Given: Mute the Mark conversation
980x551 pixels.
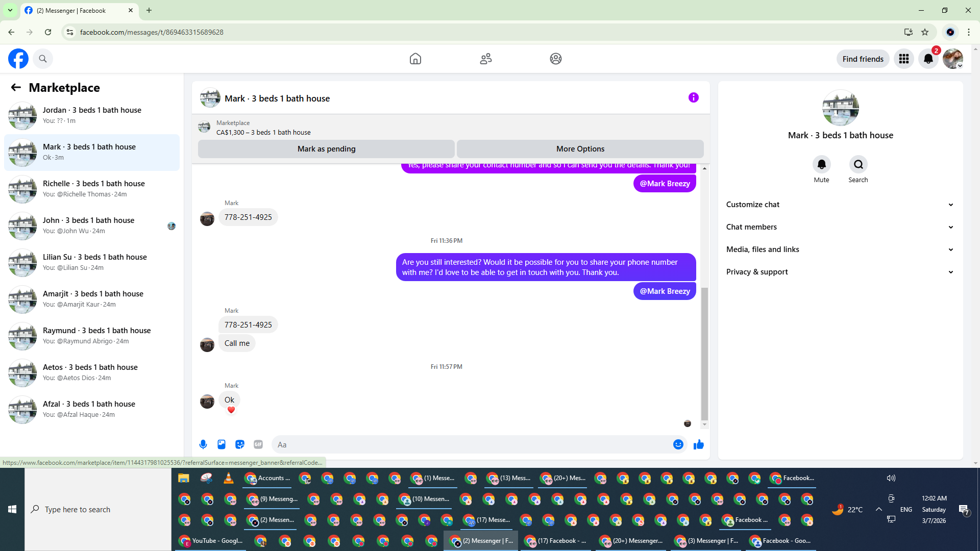Looking at the screenshot, I should click(821, 164).
